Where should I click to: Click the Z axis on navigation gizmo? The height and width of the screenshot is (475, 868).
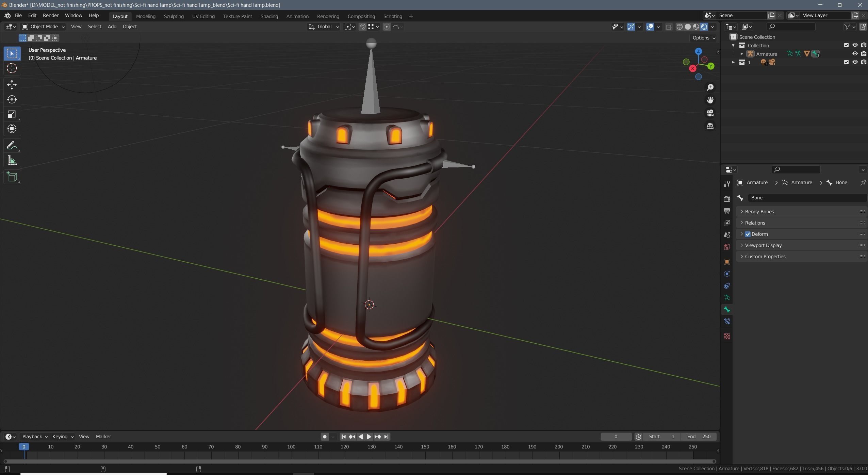pos(698,51)
